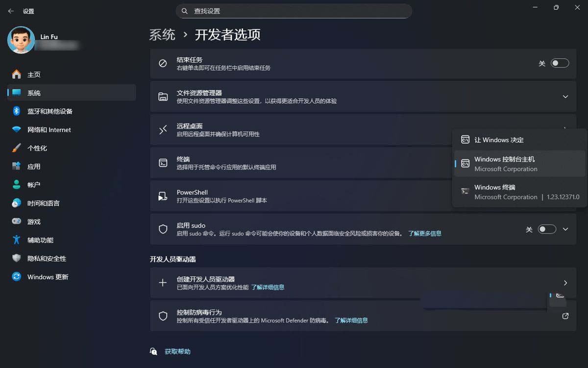Image resolution: width=588 pixels, height=368 pixels.
Task: Click the PowerShell setting row title
Action: 192,192
